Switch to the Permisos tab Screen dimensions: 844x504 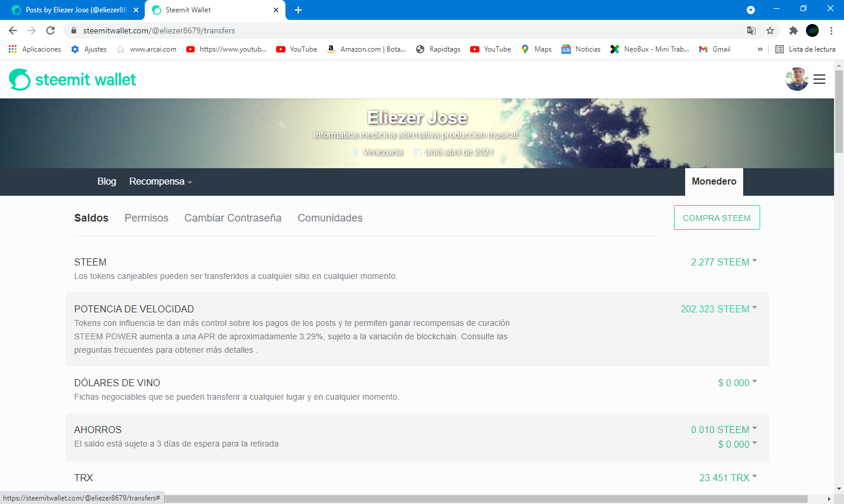pos(147,218)
